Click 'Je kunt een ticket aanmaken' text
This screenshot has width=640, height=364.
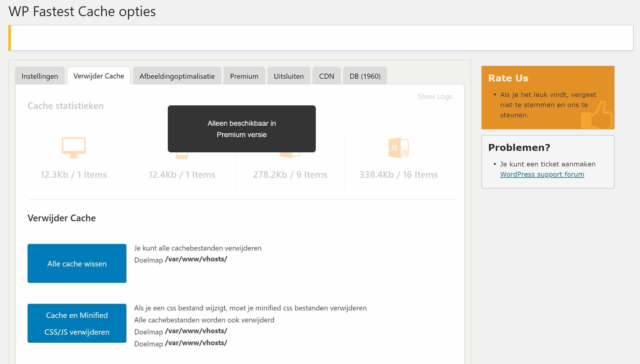pyautogui.click(x=548, y=164)
